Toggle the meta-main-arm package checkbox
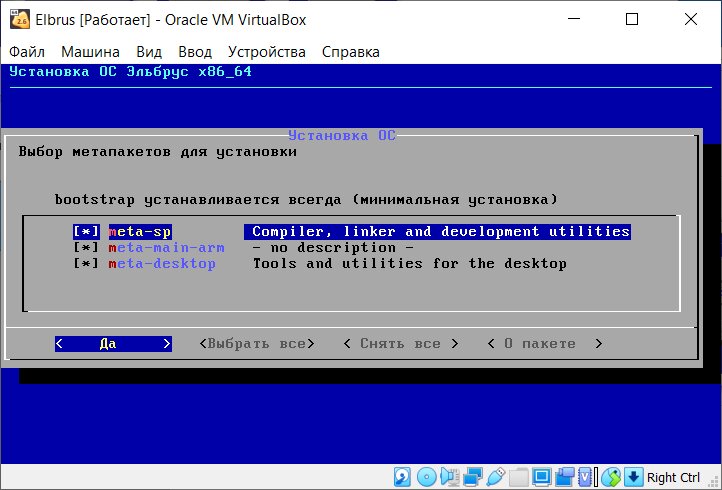This screenshot has width=722, height=490. click(x=86, y=247)
